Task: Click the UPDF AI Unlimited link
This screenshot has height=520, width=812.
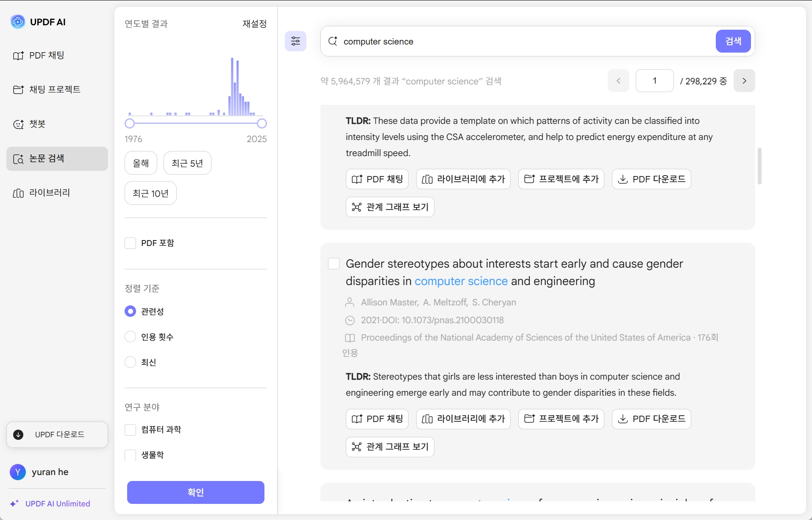Action: (x=58, y=504)
